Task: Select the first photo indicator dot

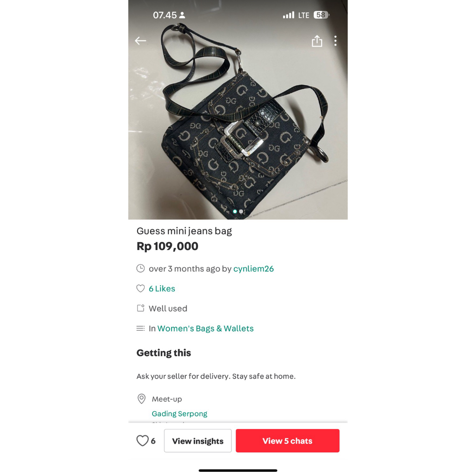Action: (235, 212)
